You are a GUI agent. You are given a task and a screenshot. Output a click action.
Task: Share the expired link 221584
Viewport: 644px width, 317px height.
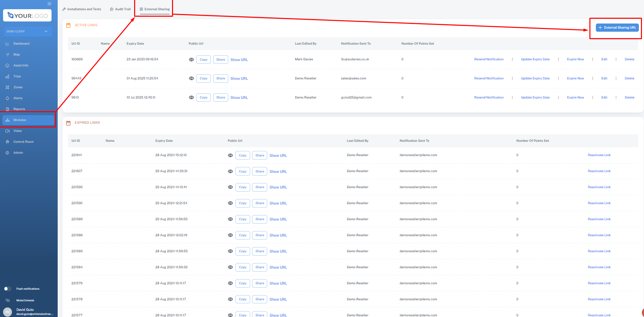coord(260,267)
